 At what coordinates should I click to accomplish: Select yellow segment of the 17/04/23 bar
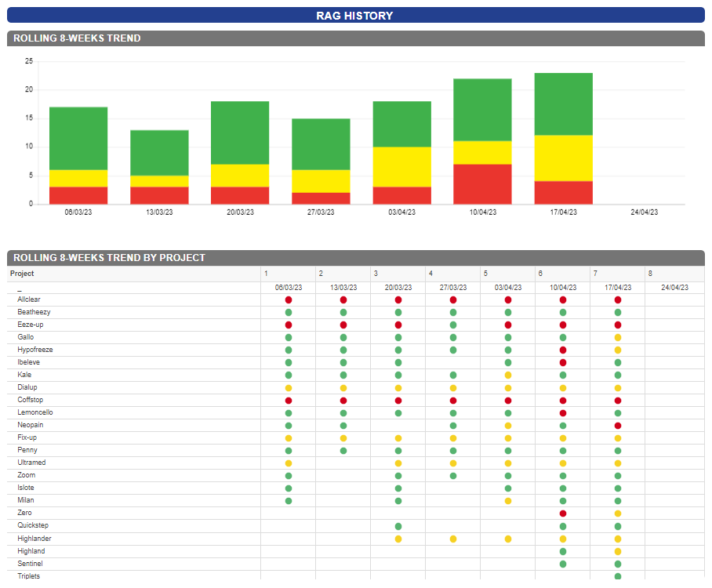coord(563,158)
